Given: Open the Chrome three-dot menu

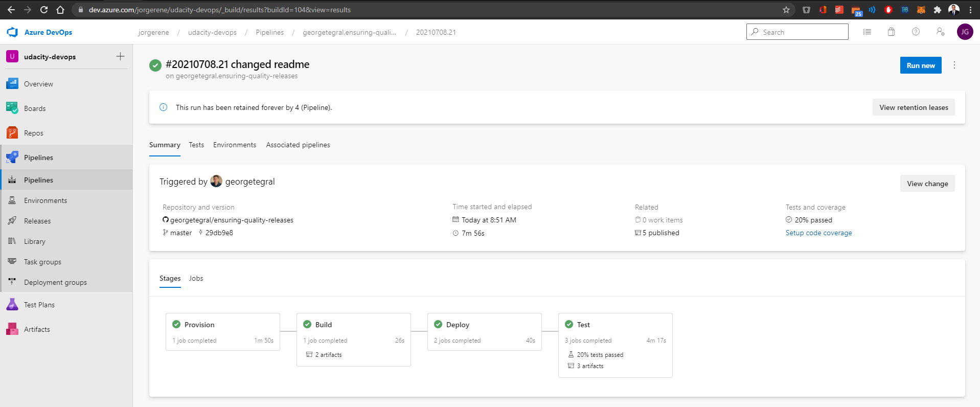Looking at the screenshot, I should point(970,10).
